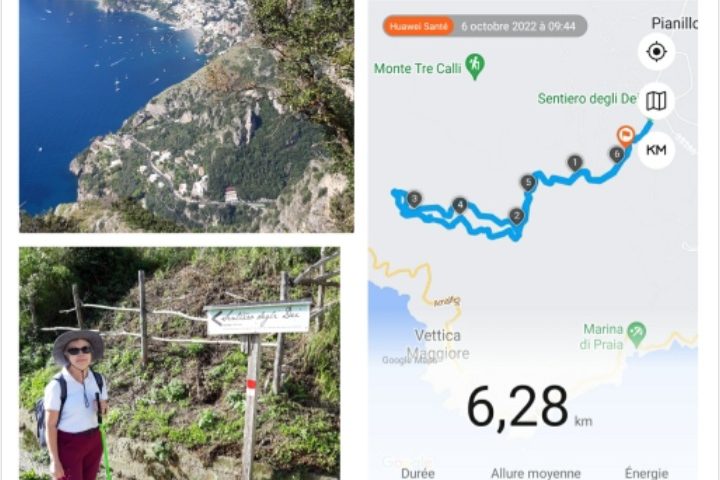Viewport: 720px width, 480px height.
Task: Open the map layers button
Action: [656, 101]
